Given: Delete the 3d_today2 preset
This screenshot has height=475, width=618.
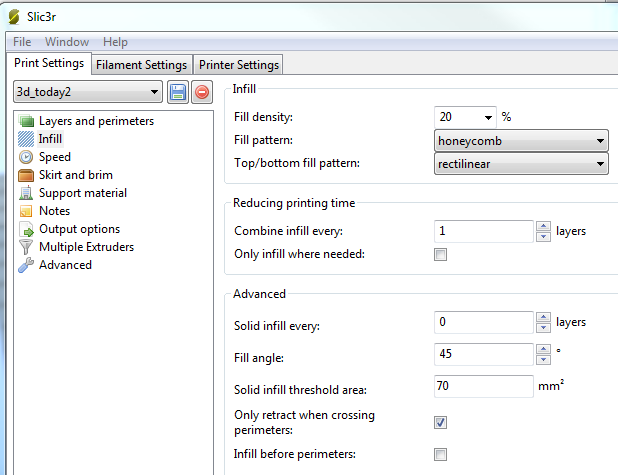Looking at the screenshot, I should [x=202, y=92].
